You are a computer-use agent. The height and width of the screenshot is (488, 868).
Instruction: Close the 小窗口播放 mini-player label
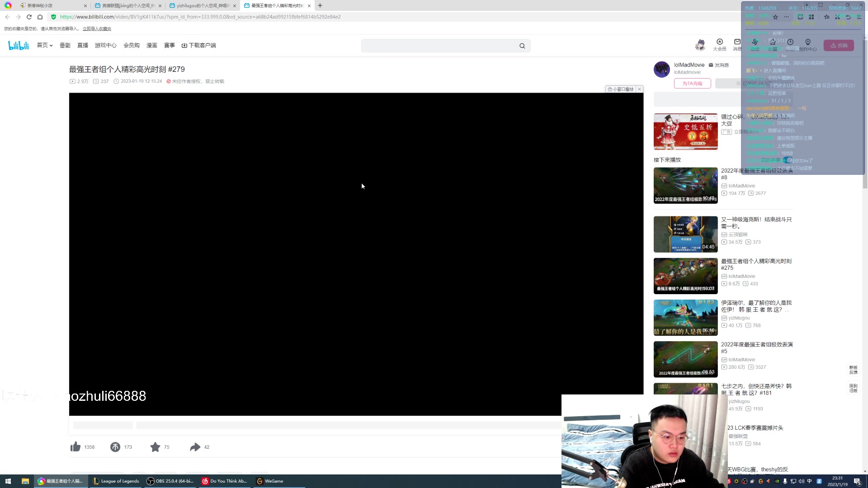[639, 89]
